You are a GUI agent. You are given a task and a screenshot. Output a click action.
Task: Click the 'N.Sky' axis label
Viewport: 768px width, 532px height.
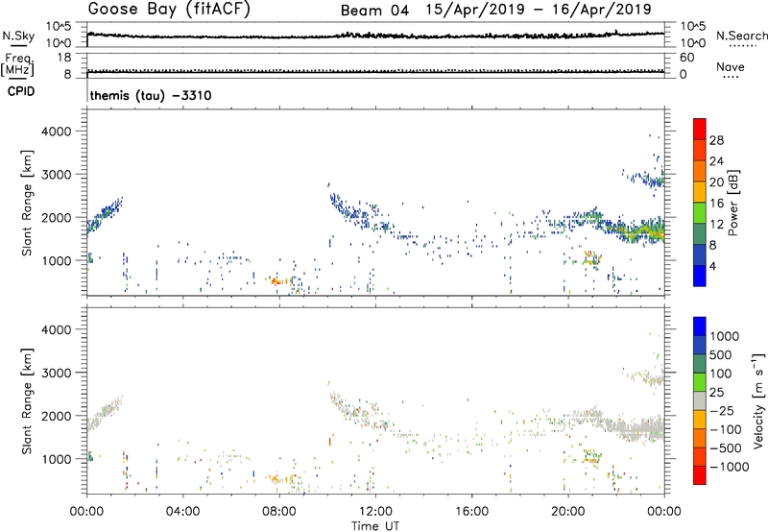[x=18, y=36]
